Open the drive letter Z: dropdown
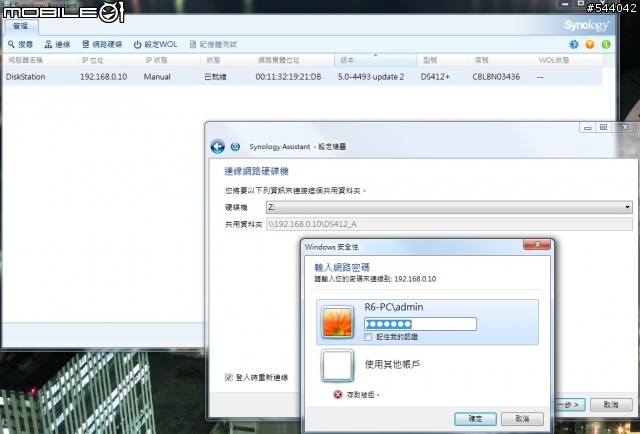 point(449,207)
